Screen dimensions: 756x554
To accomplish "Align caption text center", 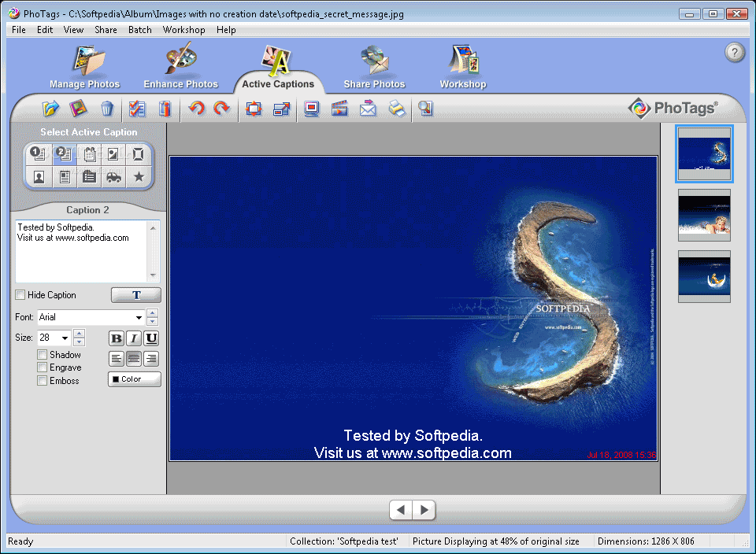I will (134, 358).
